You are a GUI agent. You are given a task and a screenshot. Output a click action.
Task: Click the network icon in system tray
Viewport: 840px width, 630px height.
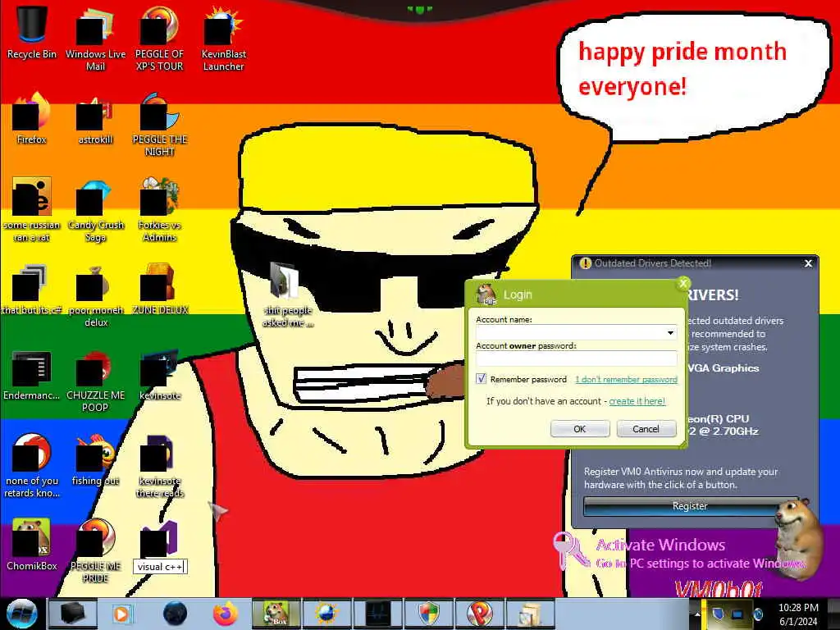(737, 614)
